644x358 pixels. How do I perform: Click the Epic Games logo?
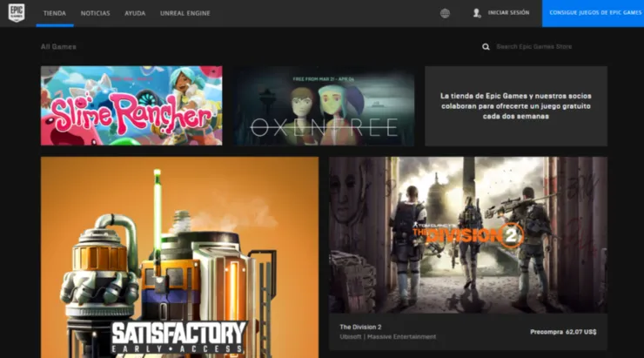tap(17, 13)
